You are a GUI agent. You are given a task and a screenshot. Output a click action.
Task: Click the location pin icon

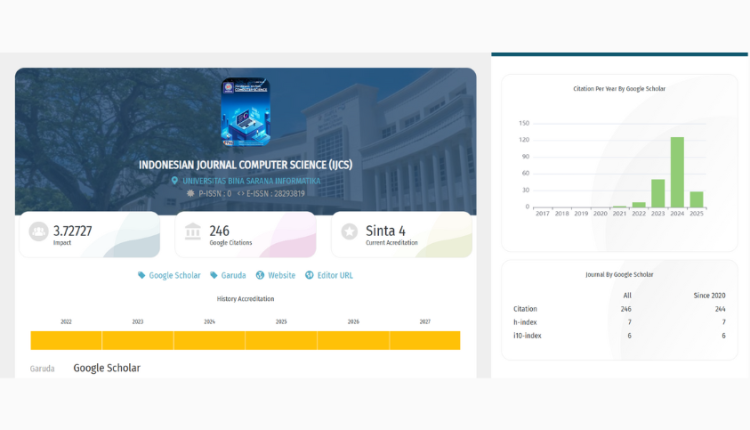pyautogui.click(x=175, y=181)
